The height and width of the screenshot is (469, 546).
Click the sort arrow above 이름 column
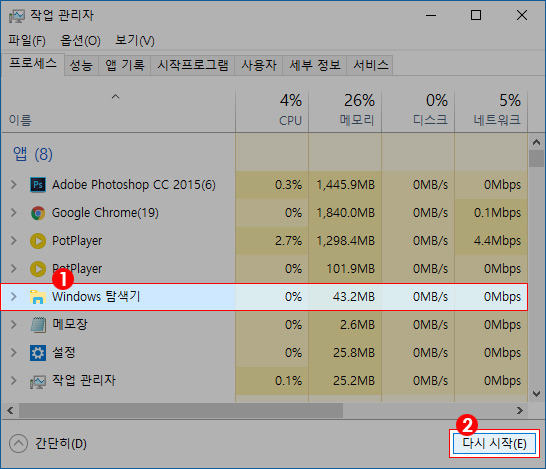click(x=115, y=96)
